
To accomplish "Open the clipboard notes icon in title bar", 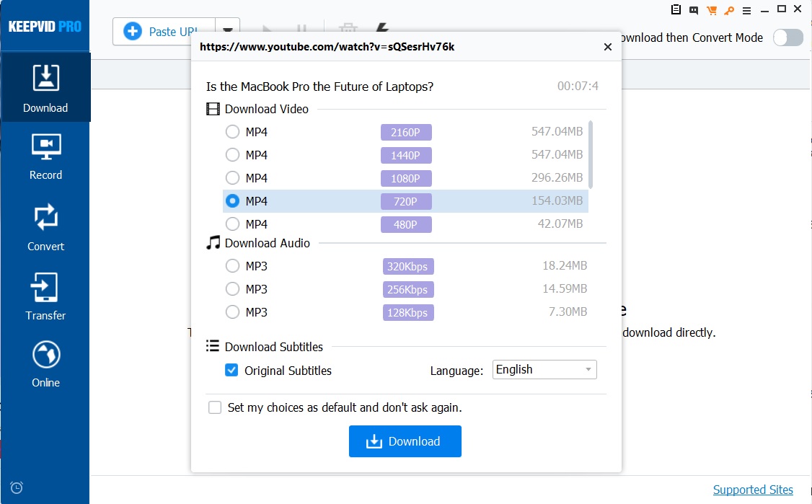I will (676, 9).
